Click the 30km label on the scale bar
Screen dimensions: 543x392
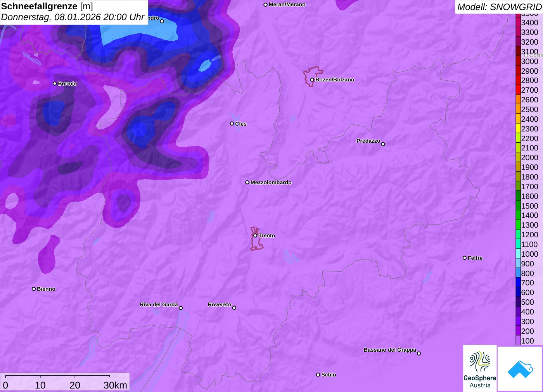[x=115, y=385]
